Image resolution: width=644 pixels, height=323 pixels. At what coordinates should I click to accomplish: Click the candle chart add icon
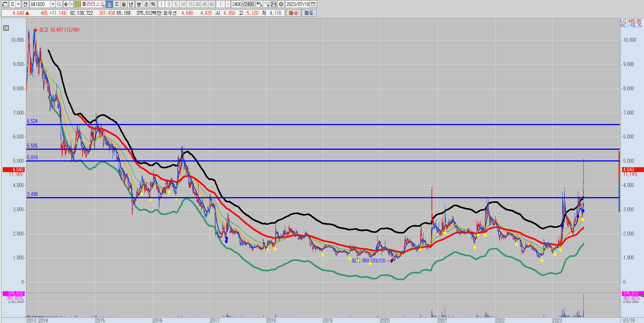tap(259, 4)
